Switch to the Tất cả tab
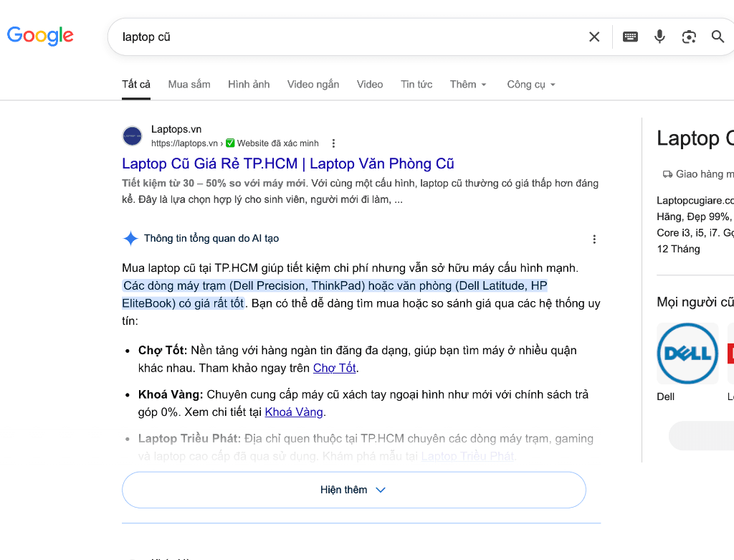The height and width of the screenshot is (560, 734). (136, 85)
